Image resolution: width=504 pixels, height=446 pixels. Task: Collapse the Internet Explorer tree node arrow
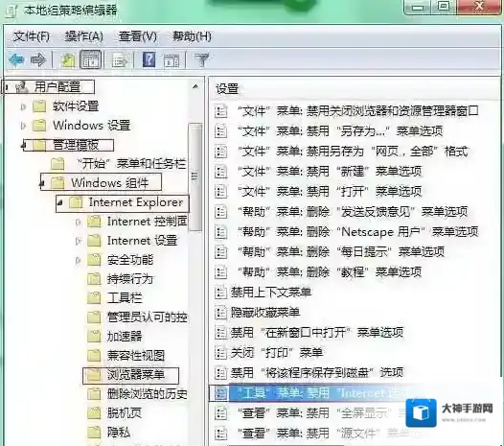[x=60, y=203]
